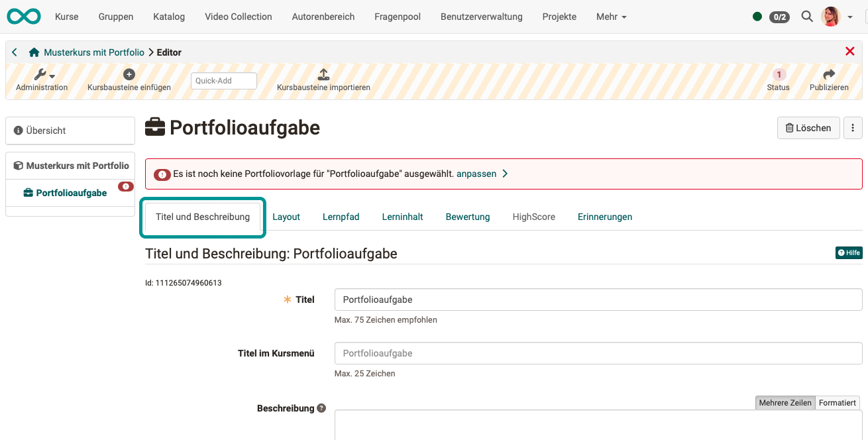The height and width of the screenshot is (440, 868).
Task: Click the Kursbausteine einfügen plus icon
Action: [x=129, y=74]
